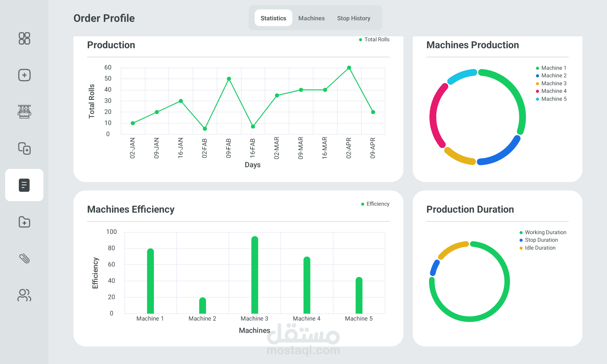The image size is (607, 364).
Task: Select the active order document sidebar icon
Action: 24,185
